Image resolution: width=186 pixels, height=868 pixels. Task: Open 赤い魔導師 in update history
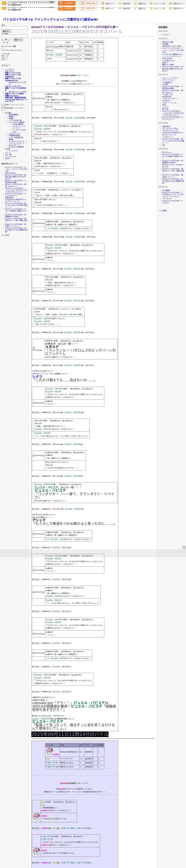pyautogui.click(x=166, y=190)
